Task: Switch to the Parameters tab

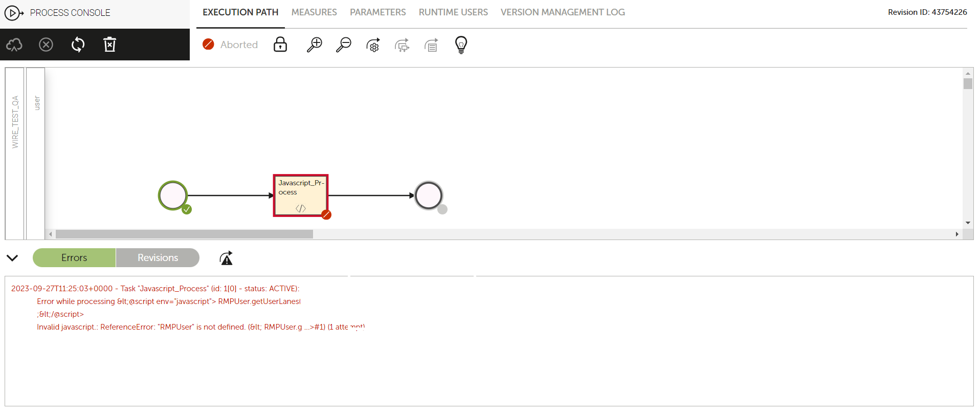Action: 378,12
